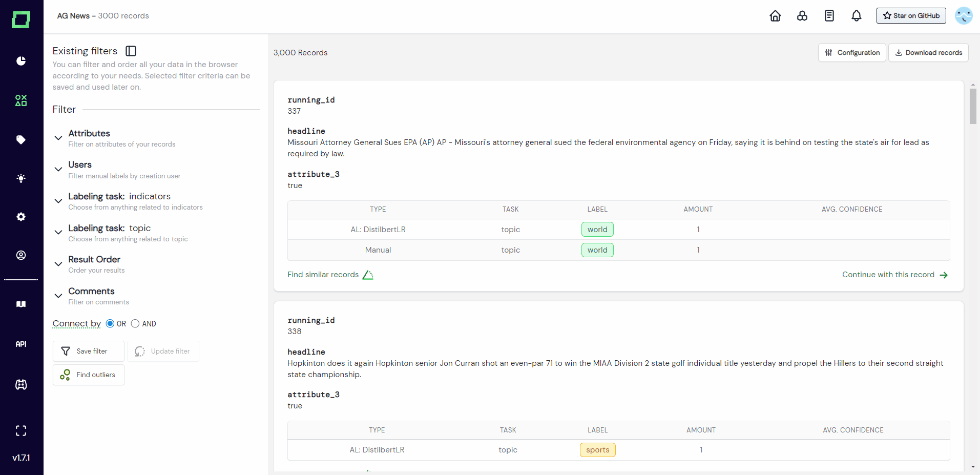This screenshot has width=980, height=475.
Task: Open the Configuration button
Action: [852, 53]
